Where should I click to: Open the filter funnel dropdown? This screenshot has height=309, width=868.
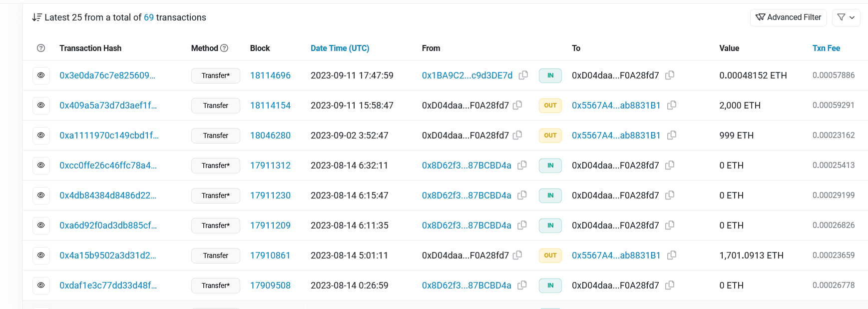click(x=846, y=17)
